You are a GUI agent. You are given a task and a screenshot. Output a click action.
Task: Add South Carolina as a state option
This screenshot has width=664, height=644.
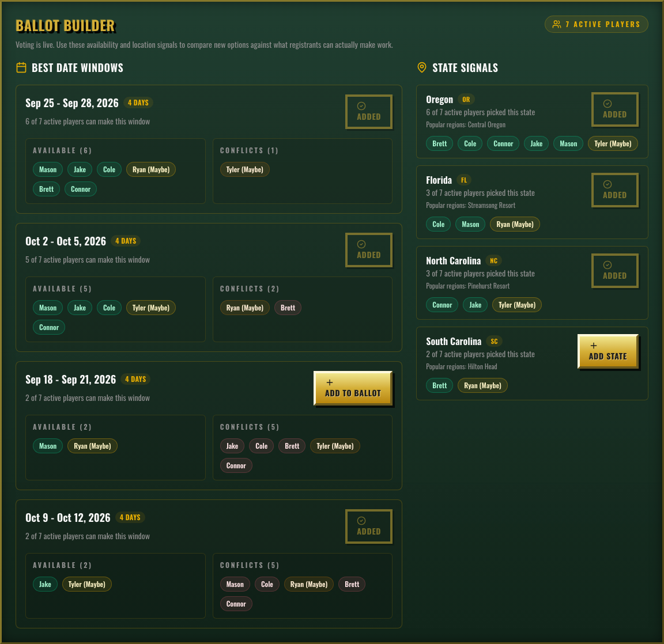(608, 351)
